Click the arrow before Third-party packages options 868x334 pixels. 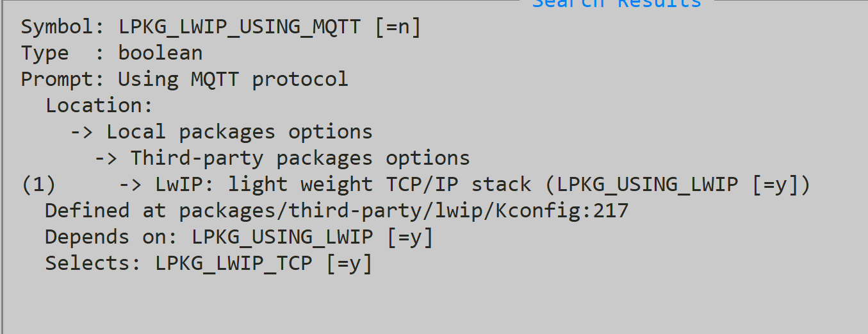coord(106,158)
